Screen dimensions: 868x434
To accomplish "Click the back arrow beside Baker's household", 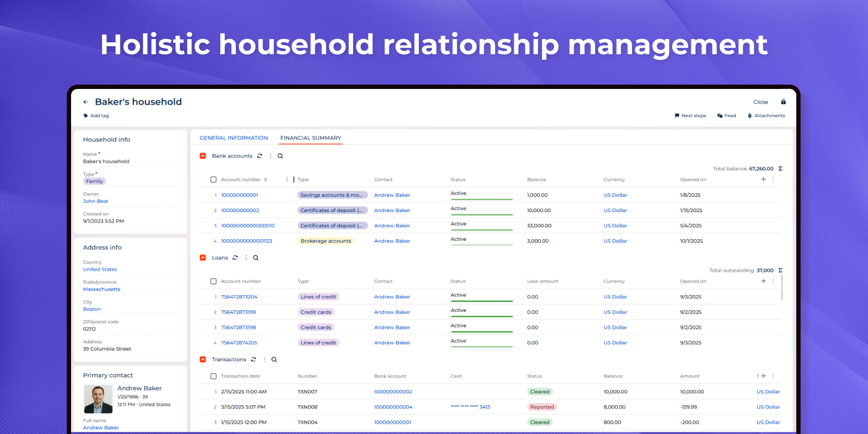I will click(86, 102).
